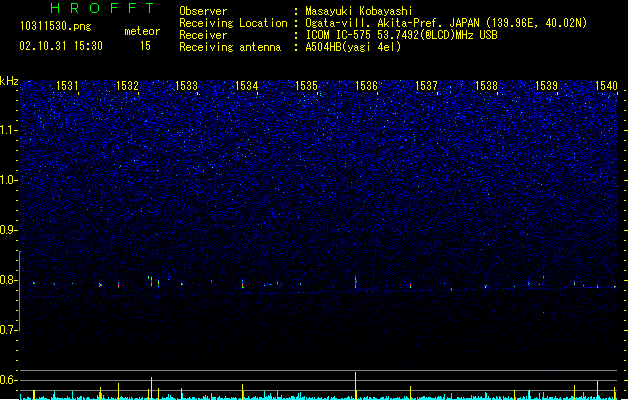Viewport: 629px width, 400px height.
Task: Click the 1539 time axis marker
Action: click(546, 86)
